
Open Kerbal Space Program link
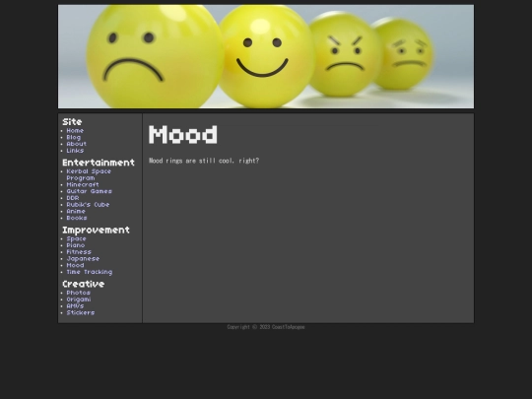89,174
